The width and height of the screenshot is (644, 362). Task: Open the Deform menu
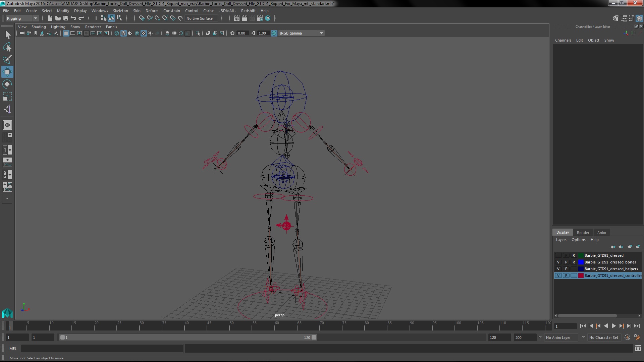click(x=152, y=11)
